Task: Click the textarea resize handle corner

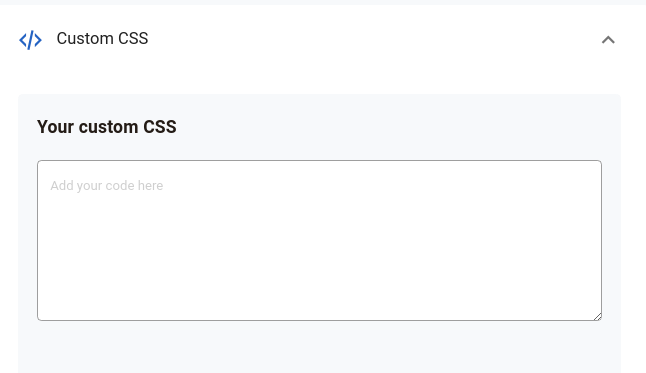Action: point(597,316)
